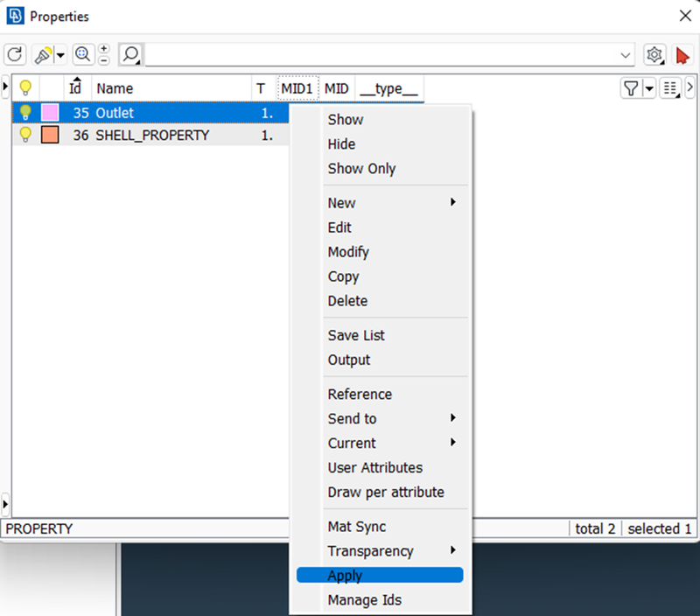Select the Outlet property row name

115,113
